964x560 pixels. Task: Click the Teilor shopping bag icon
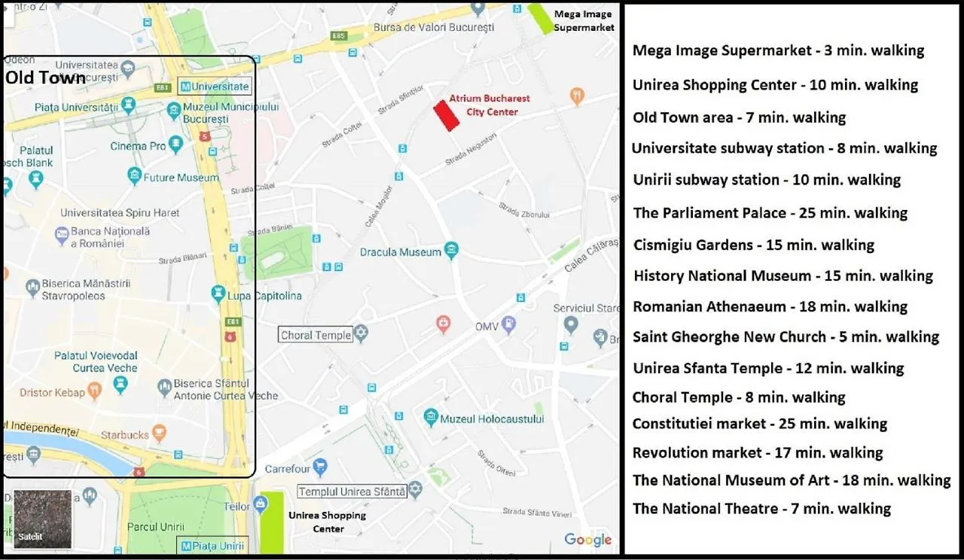(x=261, y=503)
